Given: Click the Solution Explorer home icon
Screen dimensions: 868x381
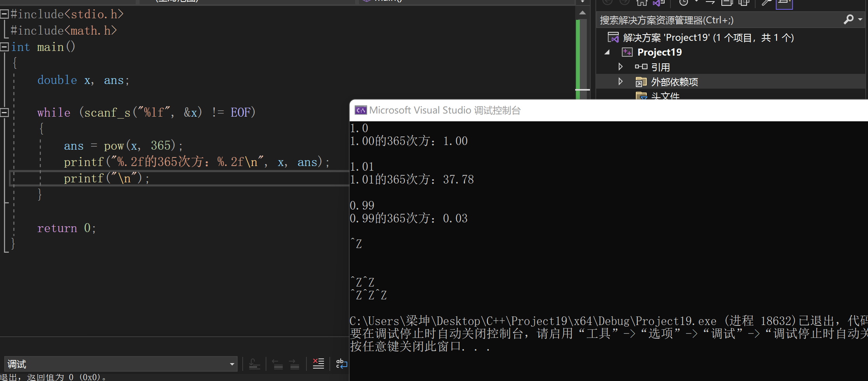Looking at the screenshot, I should [642, 3].
